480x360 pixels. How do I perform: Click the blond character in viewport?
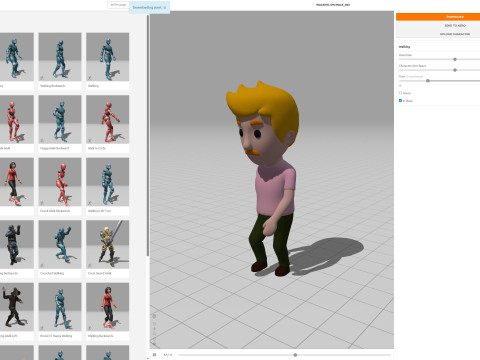pos(268,178)
